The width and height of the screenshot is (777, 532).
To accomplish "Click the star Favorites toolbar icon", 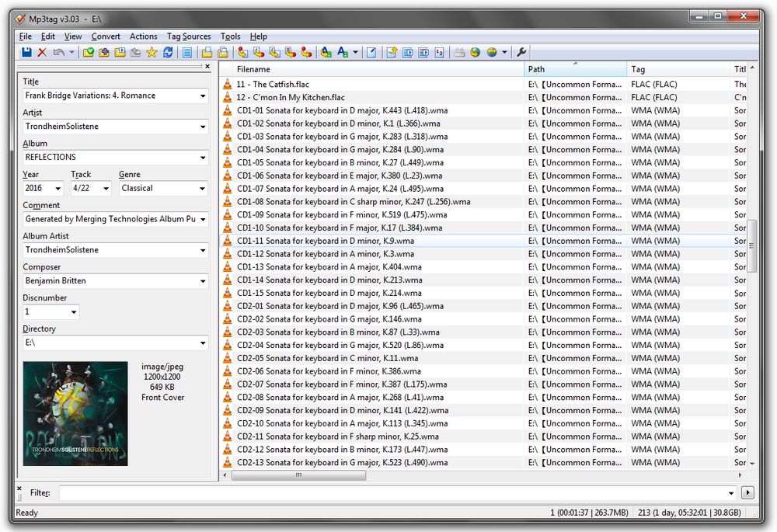I will click(x=151, y=52).
